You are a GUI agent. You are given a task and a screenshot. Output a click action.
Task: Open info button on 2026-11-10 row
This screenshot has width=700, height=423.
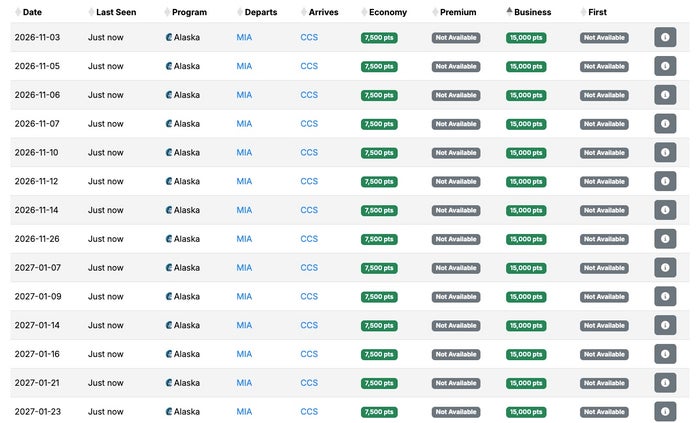pos(665,153)
